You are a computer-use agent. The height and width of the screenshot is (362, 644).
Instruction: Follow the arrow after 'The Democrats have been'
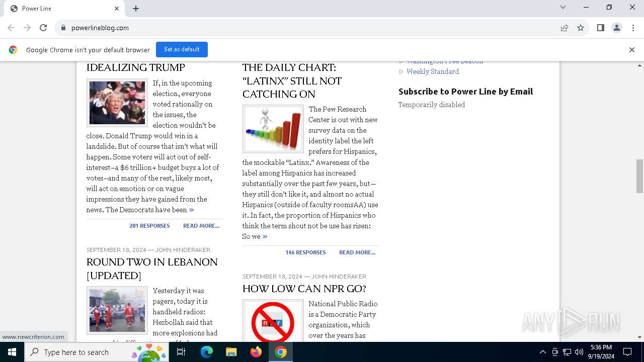(x=191, y=210)
